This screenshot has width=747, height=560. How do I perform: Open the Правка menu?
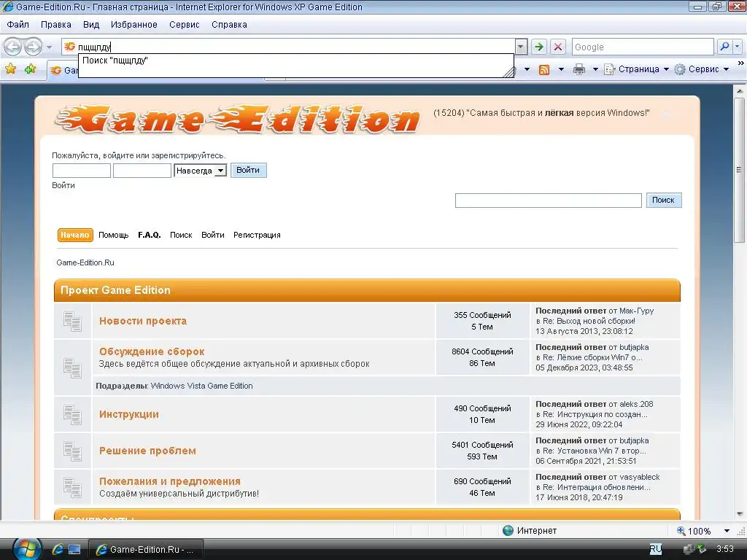click(55, 25)
